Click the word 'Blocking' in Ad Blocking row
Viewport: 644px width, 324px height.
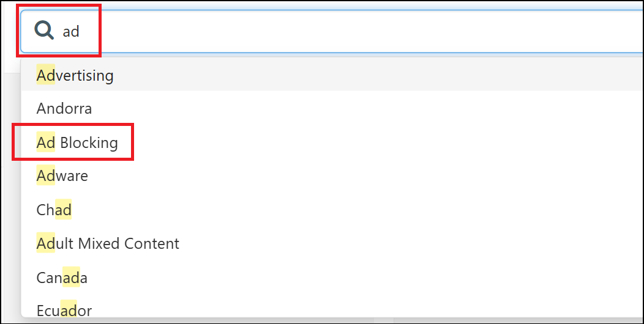point(89,142)
